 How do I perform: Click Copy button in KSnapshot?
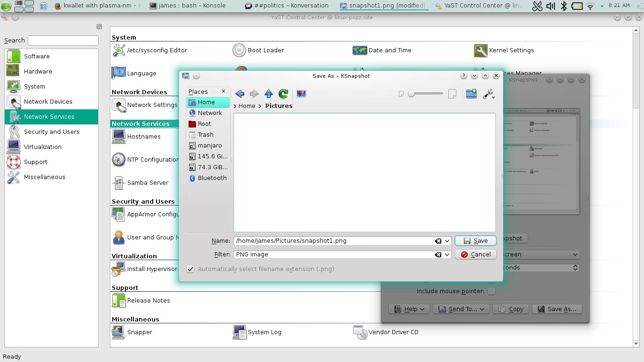pos(511,309)
